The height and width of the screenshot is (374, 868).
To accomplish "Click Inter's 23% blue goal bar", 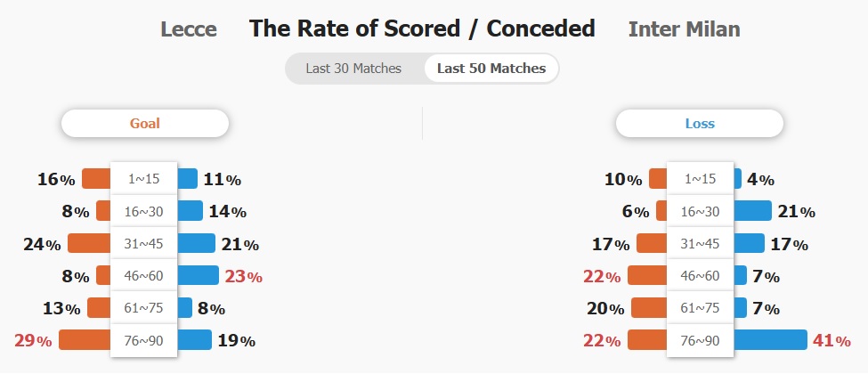I will point(198,276).
